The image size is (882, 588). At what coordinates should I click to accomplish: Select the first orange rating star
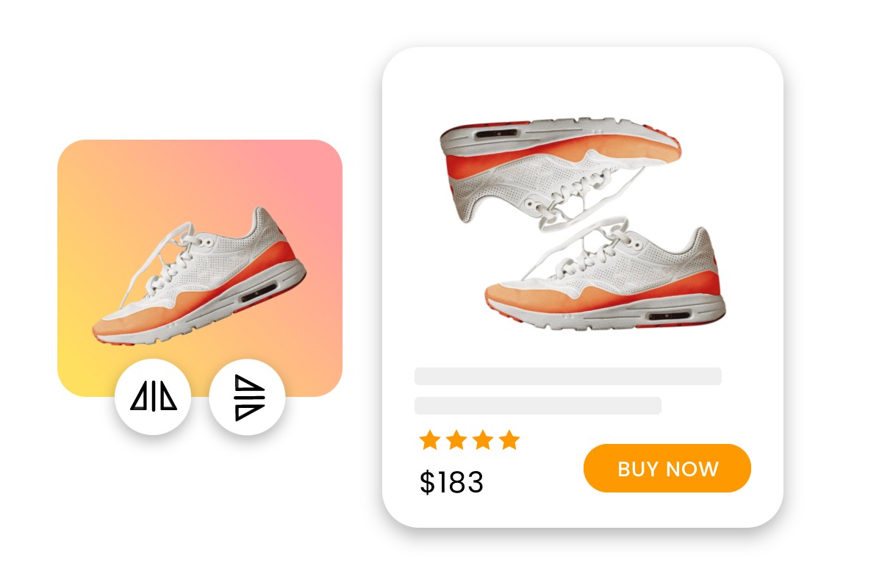pyautogui.click(x=430, y=440)
